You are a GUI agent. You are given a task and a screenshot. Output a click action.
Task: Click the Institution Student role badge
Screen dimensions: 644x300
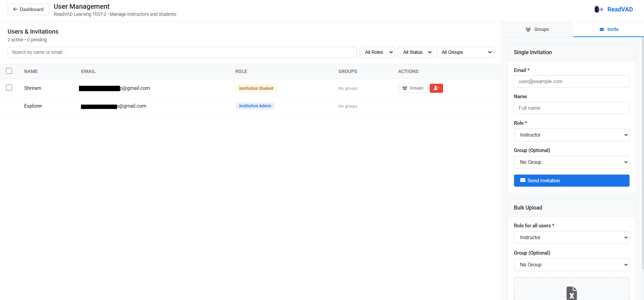(256, 88)
